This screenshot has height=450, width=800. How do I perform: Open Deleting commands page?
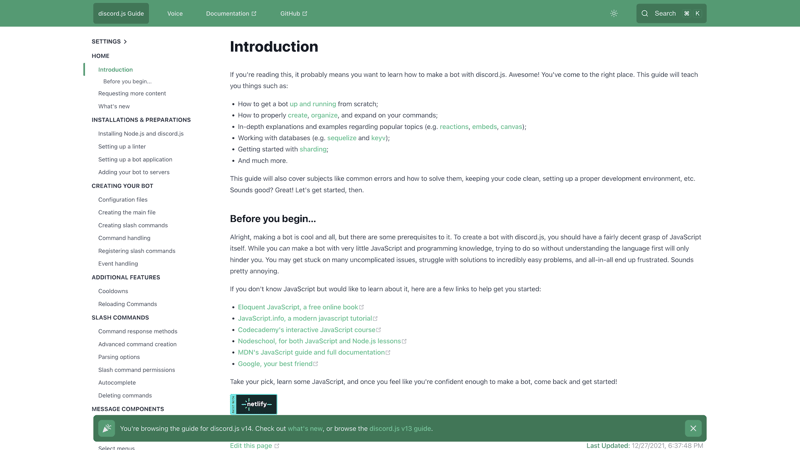[125, 395]
